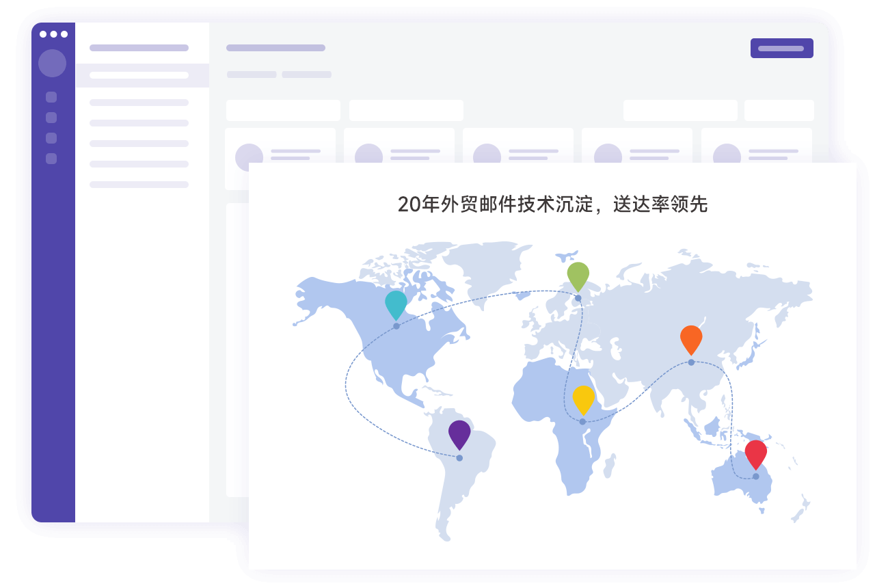
Task: Click the bottommost square icon in purple sidebar
Action: coord(51,159)
